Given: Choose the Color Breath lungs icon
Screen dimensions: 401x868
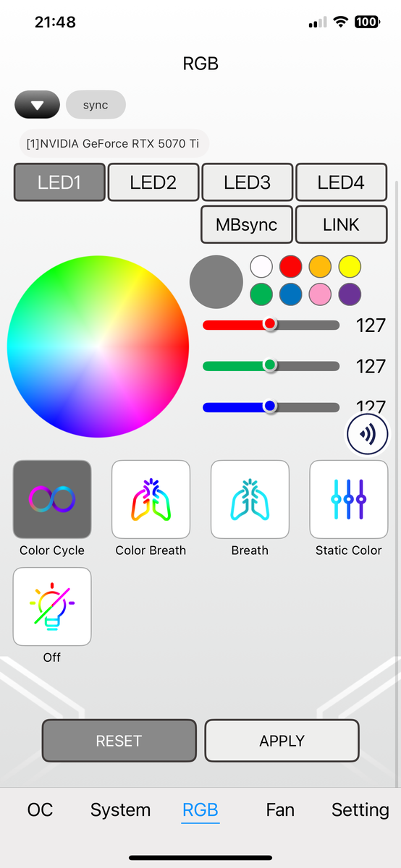Looking at the screenshot, I should tap(151, 500).
